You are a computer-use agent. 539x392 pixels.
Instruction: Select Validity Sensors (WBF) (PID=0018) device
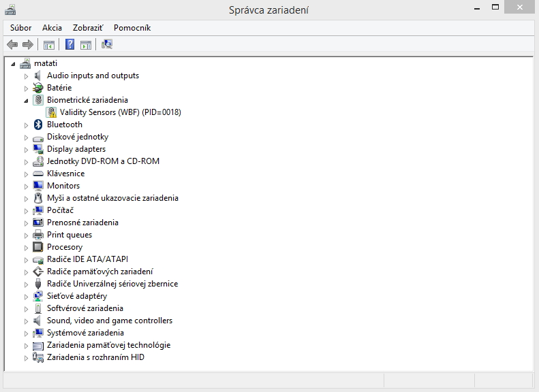[x=121, y=112]
